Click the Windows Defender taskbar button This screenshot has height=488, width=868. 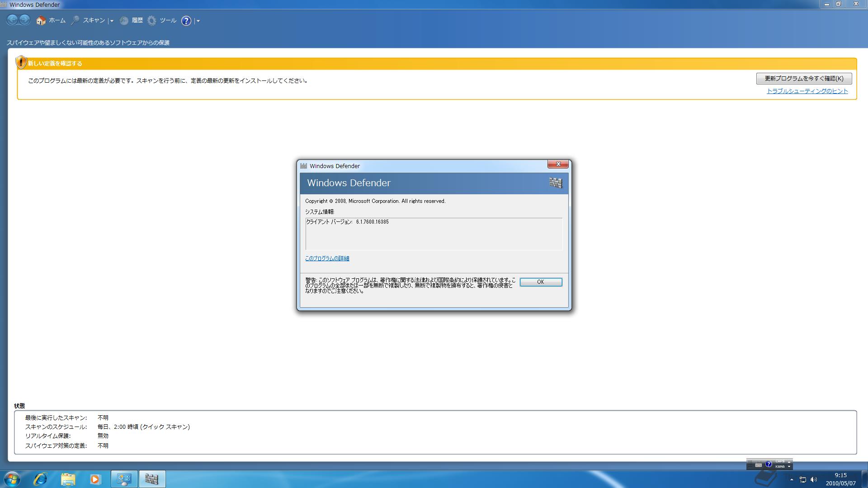[152, 479]
